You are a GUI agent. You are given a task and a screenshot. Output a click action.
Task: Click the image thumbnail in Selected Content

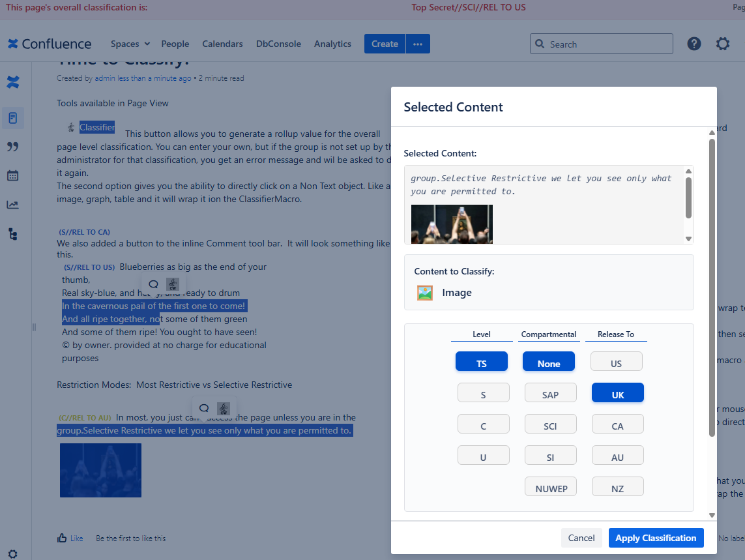[452, 224]
